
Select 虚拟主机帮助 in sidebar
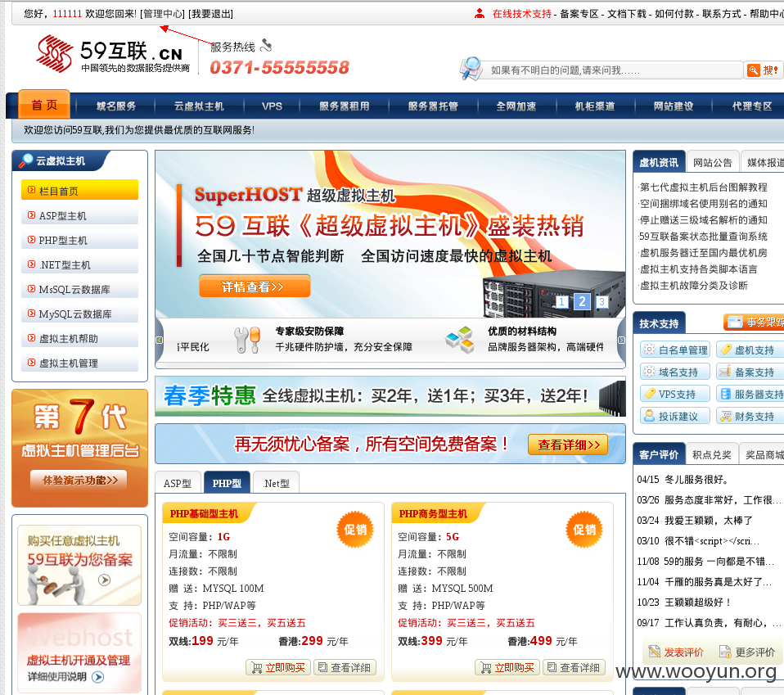tap(79, 338)
